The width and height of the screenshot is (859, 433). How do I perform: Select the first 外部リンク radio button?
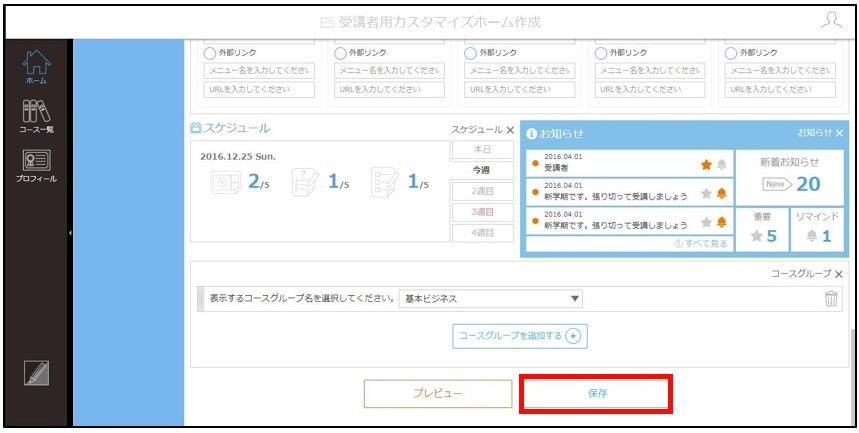[x=209, y=53]
